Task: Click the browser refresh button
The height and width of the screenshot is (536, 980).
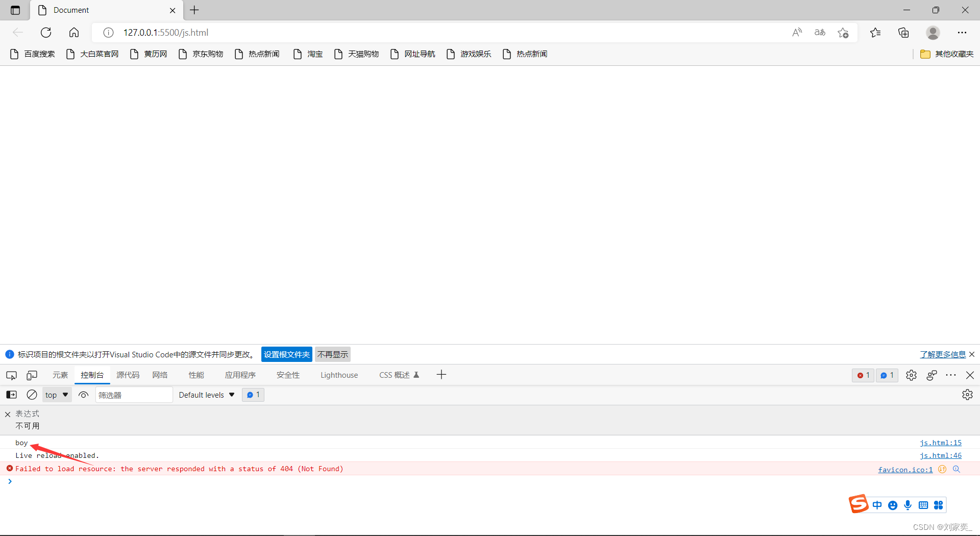Action: [46, 33]
